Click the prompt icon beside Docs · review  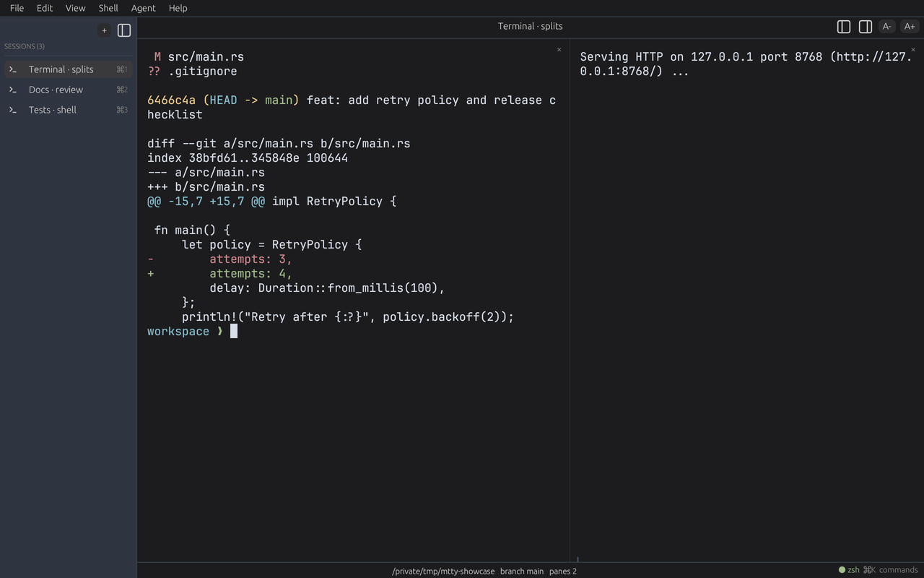coord(13,90)
